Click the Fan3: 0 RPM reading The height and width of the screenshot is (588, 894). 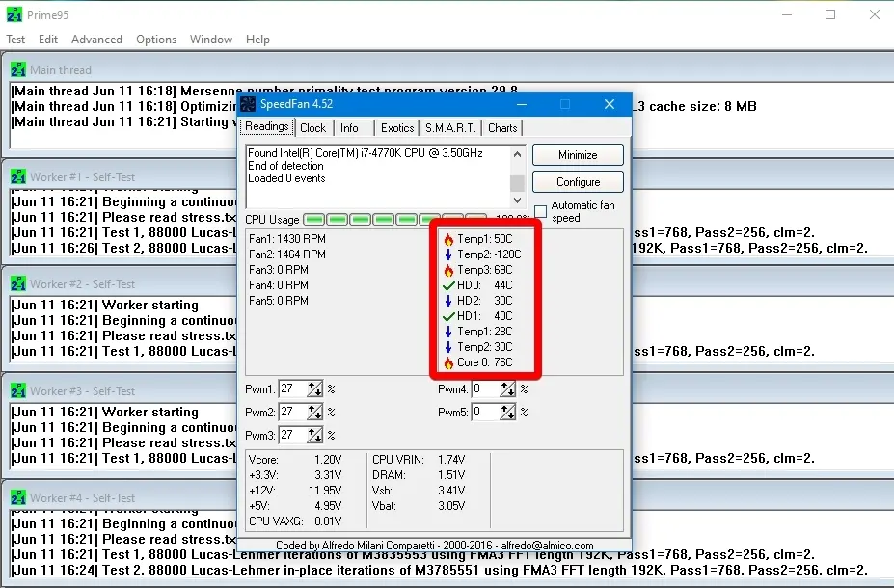pos(279,270)
